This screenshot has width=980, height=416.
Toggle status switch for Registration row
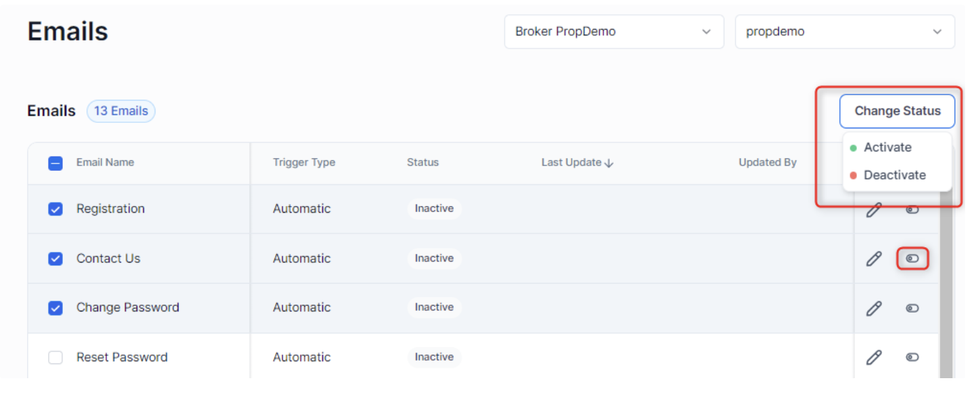[x=912, y=210]
